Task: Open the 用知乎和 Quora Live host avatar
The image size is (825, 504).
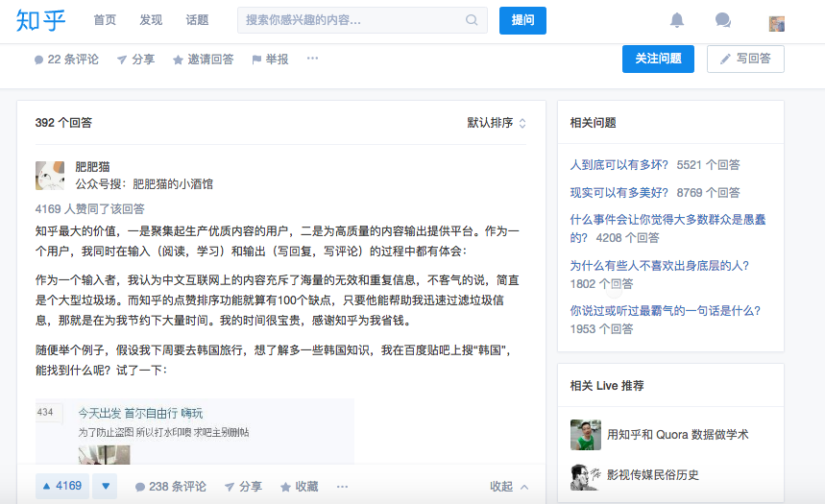Action: 586,435
